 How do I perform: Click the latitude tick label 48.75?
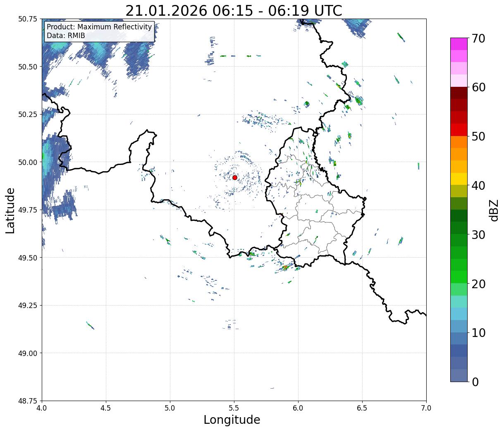click(x=28, y=401)
